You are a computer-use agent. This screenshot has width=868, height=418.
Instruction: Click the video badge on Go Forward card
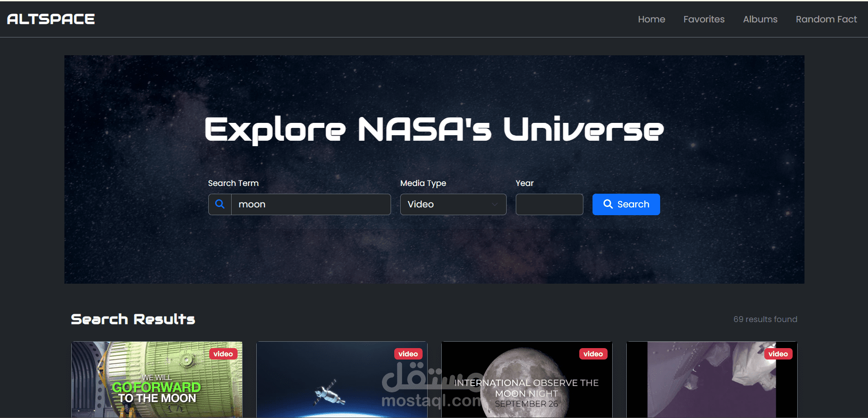223,354
